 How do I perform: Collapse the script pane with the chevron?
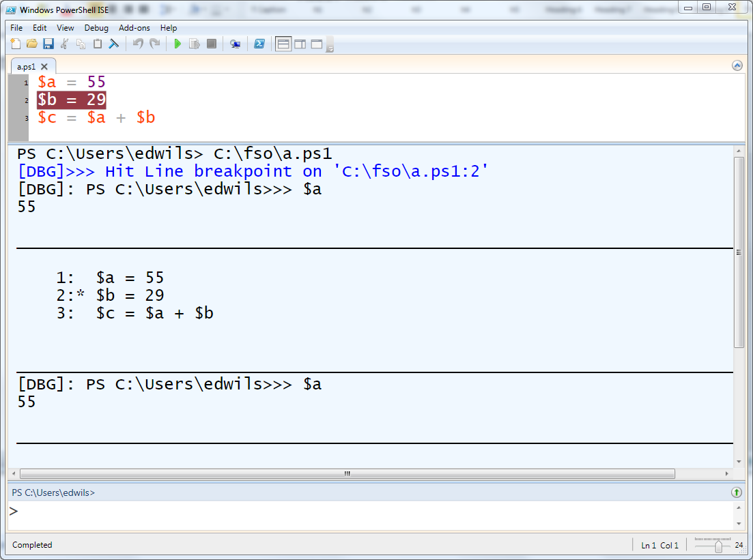point(737,65)
